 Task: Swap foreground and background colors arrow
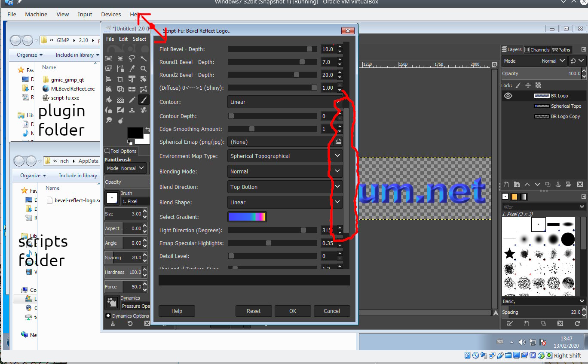pos(147,129)
